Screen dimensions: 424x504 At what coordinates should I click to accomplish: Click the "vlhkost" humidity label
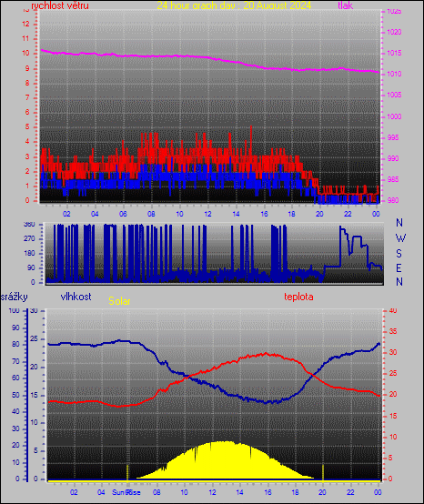click(x=76, y=297)
